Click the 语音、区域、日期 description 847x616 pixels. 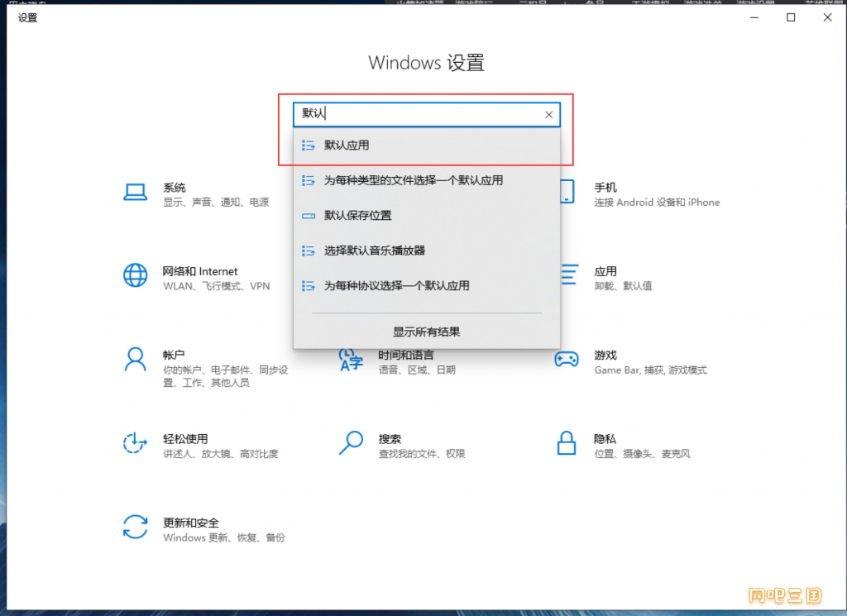click(x=417, y=370)
